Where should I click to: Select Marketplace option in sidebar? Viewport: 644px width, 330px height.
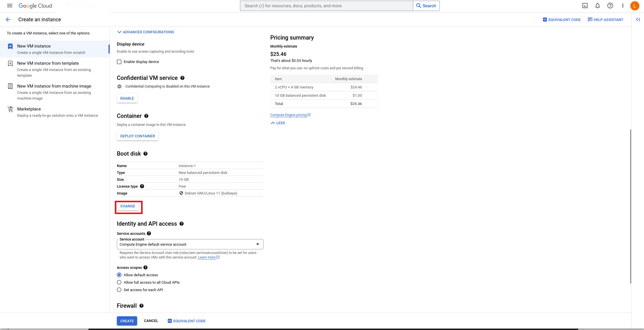[29, 109]
